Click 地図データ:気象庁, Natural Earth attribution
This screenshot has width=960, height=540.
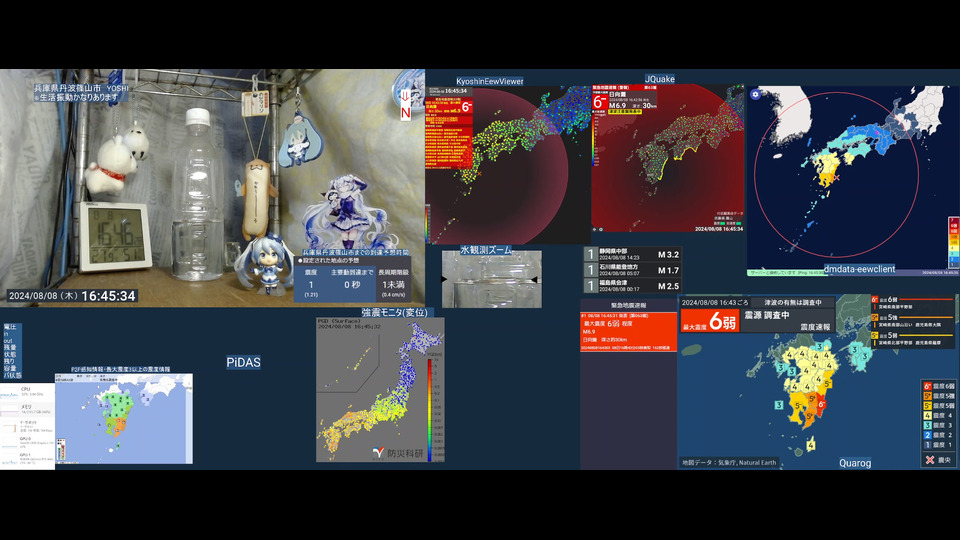[x=729, y=463]
